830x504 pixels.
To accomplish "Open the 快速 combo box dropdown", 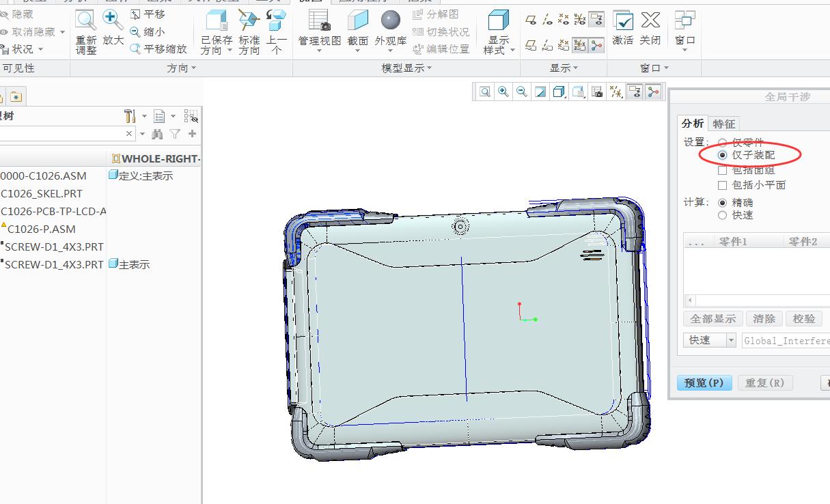I will coord(730,340).
